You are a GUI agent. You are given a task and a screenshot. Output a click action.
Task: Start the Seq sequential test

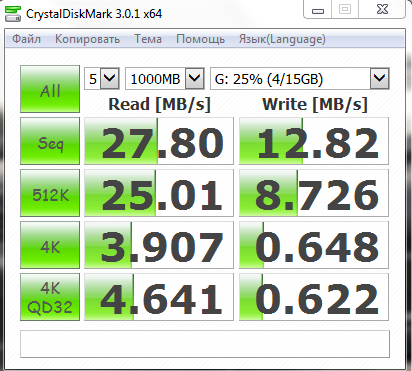pyautogui.click(x=50, y=141)
